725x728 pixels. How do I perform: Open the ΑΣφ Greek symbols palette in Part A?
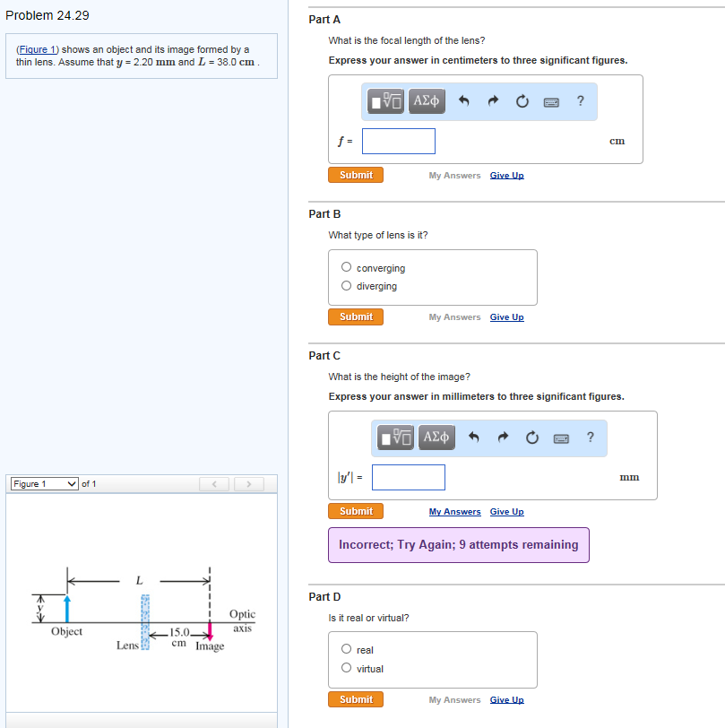pos(427,101)
